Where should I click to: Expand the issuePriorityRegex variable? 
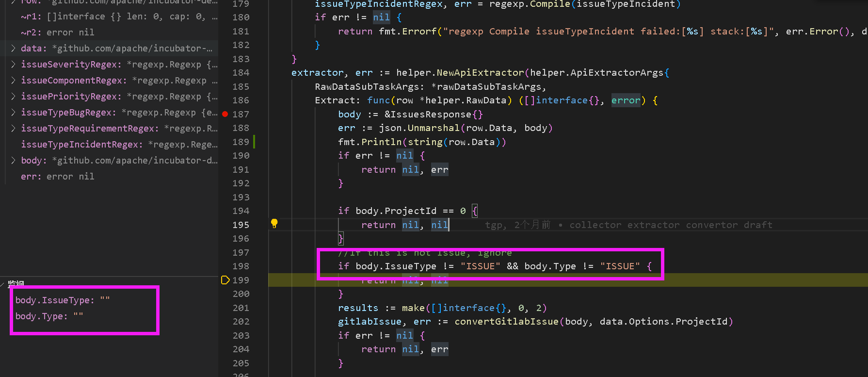click(x=13, y=96)
